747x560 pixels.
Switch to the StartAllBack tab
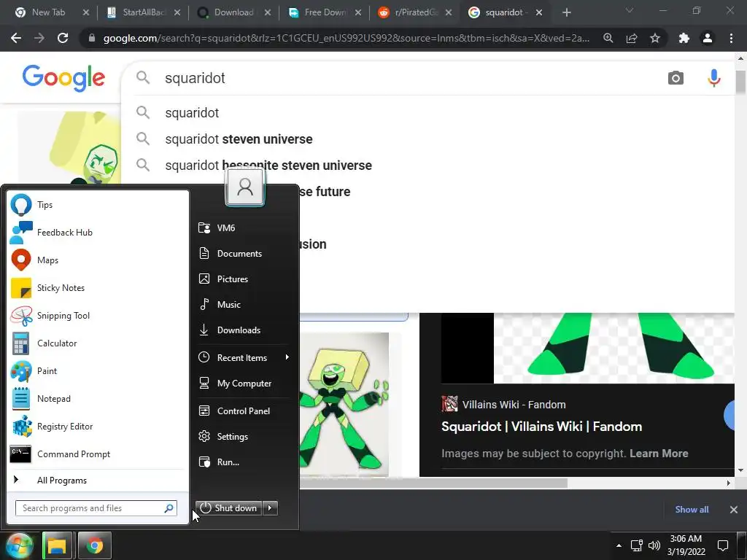(143, 12)
